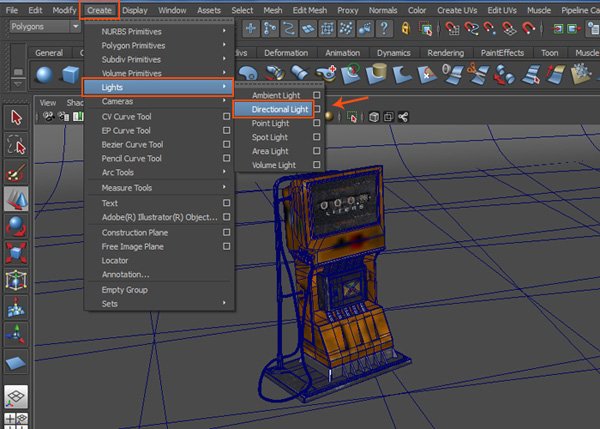This screenshot has width=600, height=429.
Task: Click the scissors surface shelf icon
Action: 478,74
